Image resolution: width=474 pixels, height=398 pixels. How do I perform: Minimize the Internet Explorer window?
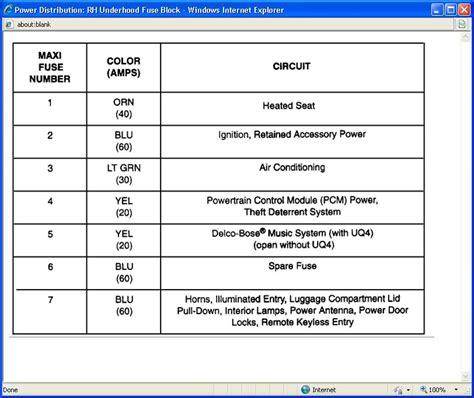(x=437, y=10)
